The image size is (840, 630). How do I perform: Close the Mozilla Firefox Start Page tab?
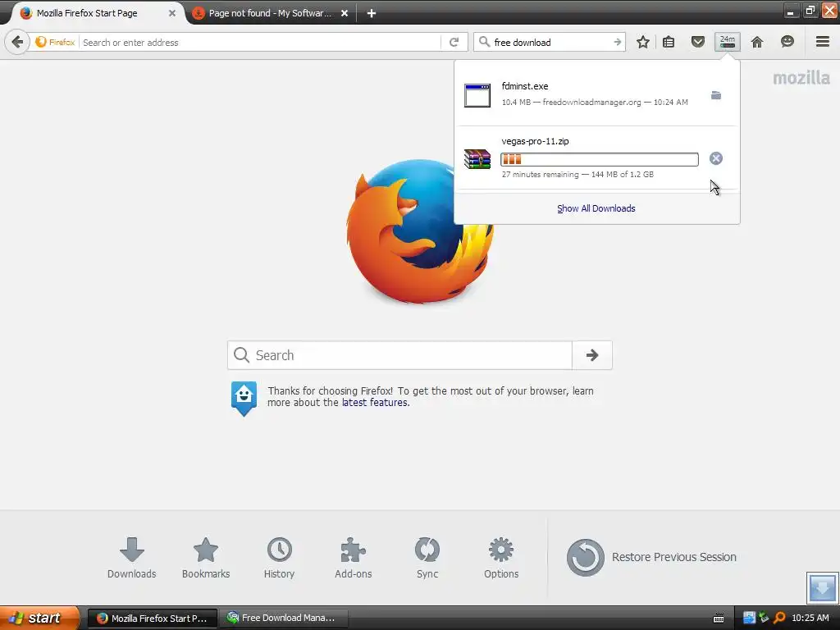tap(172, 13)
